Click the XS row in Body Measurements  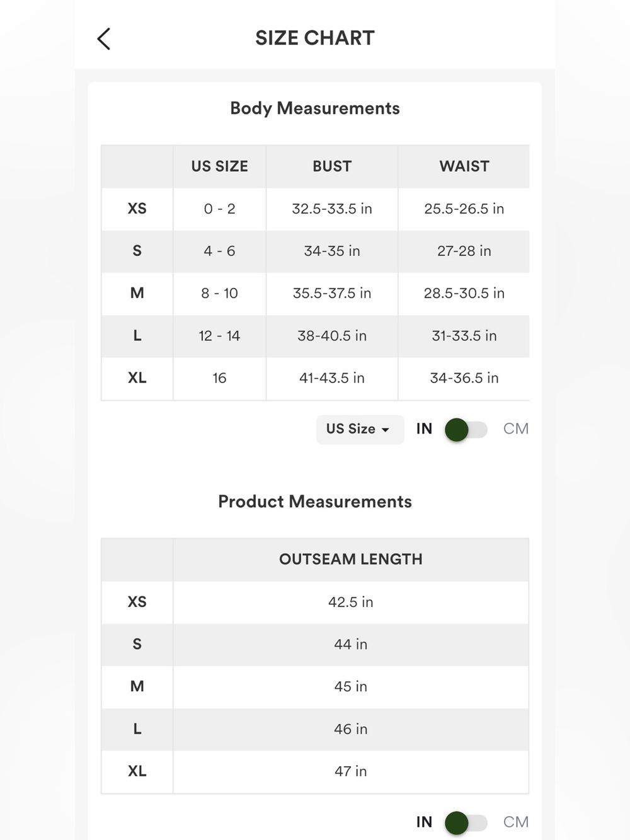(315, 209)
